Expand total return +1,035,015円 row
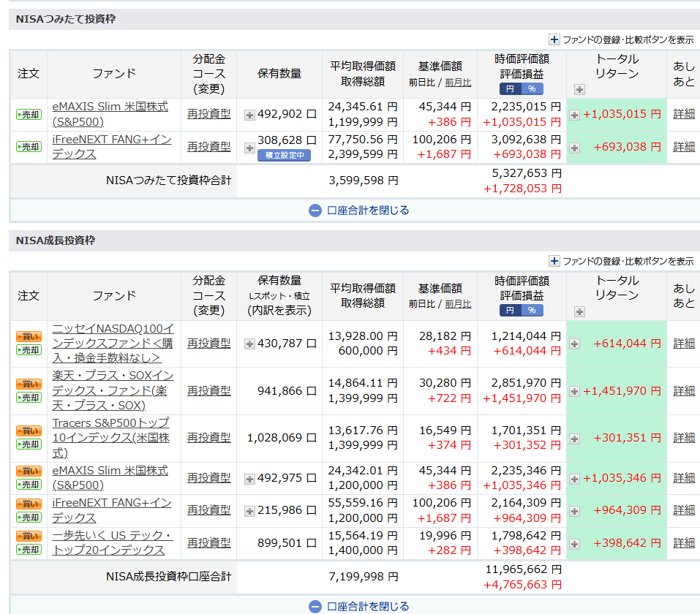Viewport: 700px width, 614px height. click(574, 115)
